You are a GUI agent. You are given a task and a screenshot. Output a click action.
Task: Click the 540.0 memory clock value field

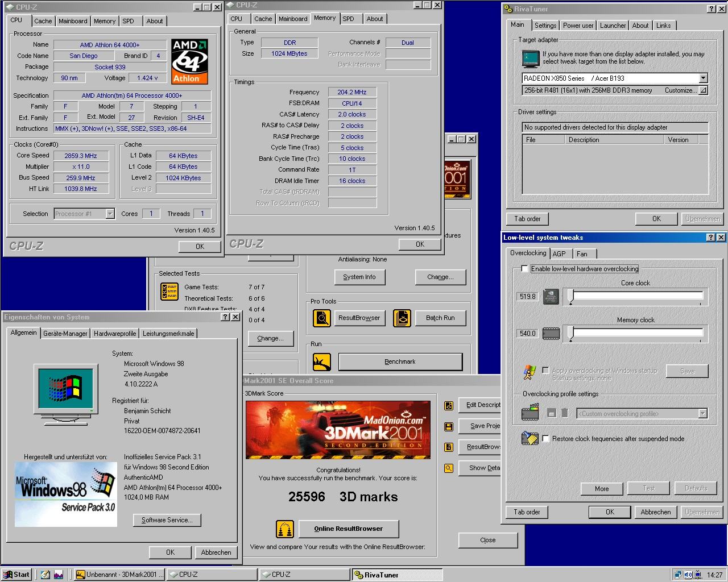(527, 334)
